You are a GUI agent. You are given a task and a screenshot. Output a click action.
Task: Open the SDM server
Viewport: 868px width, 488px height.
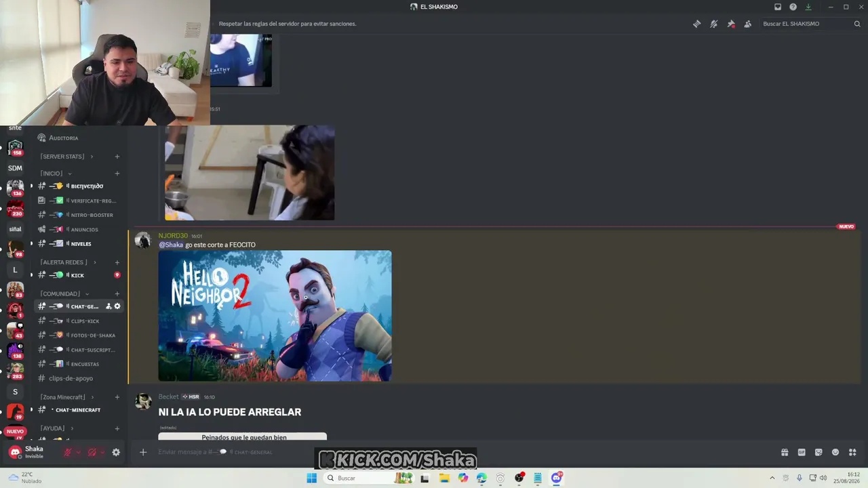(x=15, y=168)
